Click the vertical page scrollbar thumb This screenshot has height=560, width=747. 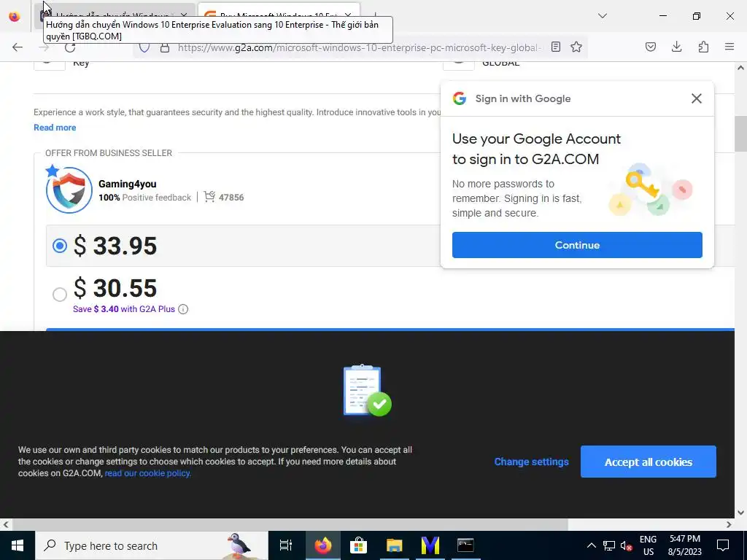740,134
